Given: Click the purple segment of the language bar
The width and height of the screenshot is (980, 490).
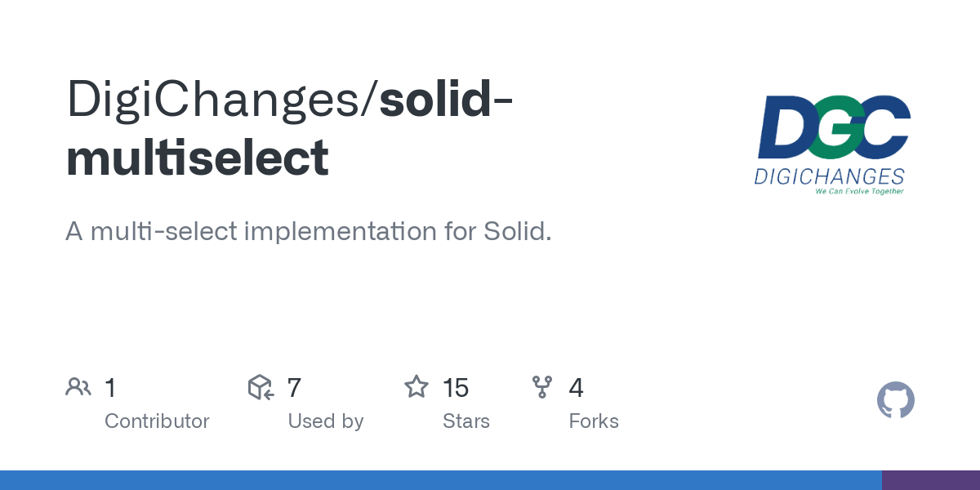Looking at the screenshot, I should (931, 480).
